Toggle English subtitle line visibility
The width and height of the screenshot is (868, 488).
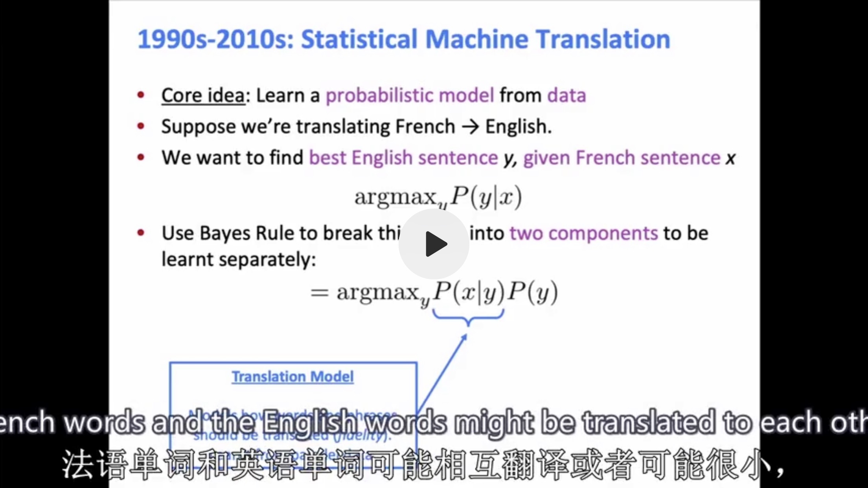coord(433,422)
